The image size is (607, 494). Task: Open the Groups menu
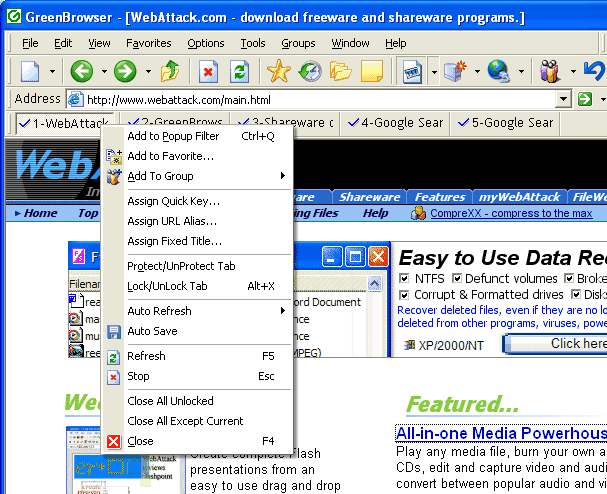click(298, 43)
